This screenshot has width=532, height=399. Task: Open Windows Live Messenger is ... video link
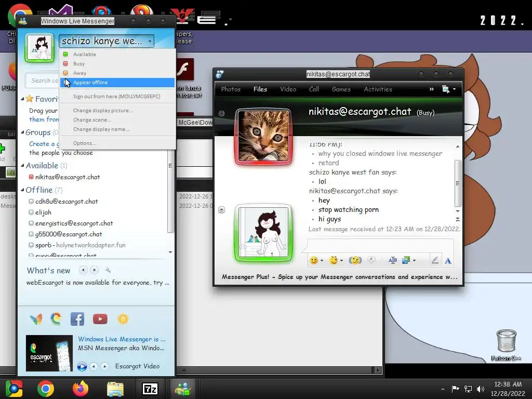pyautogui.click(x=122, y=339)
